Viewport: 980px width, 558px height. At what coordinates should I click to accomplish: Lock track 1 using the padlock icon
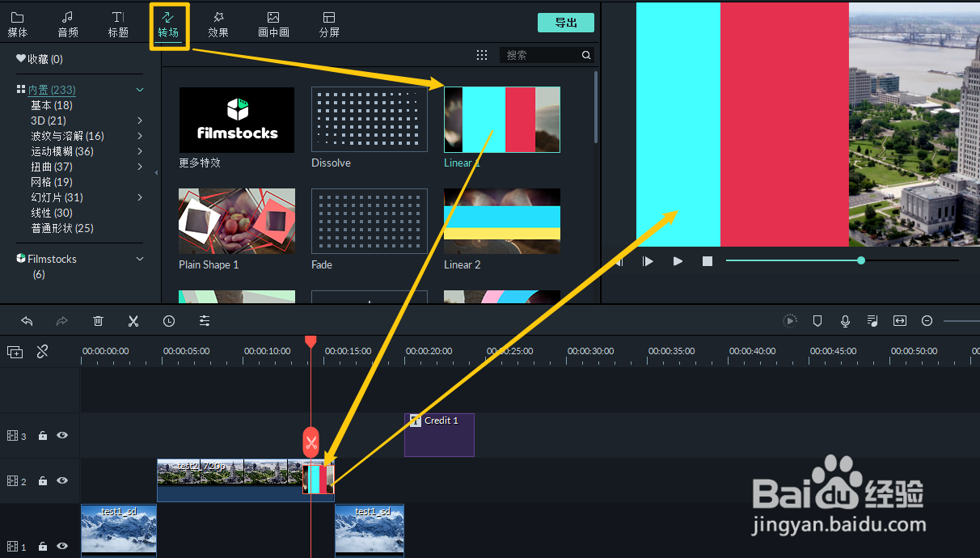coord(41,547)
